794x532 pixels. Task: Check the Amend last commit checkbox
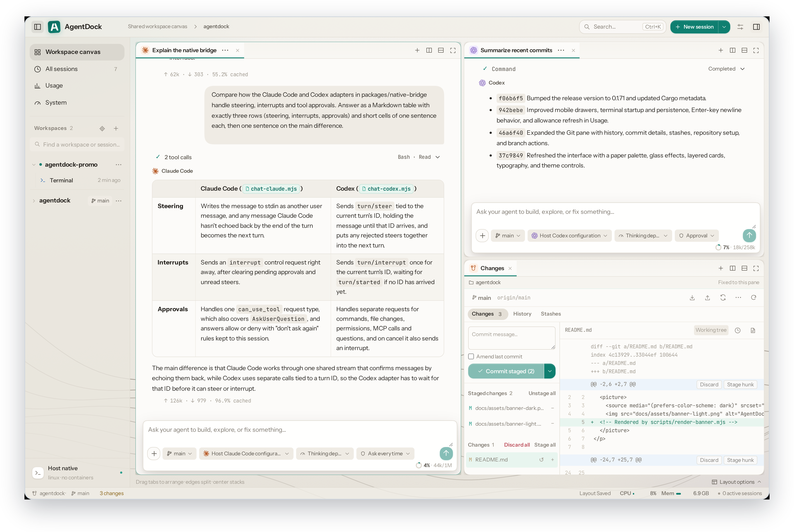(471, 356)
